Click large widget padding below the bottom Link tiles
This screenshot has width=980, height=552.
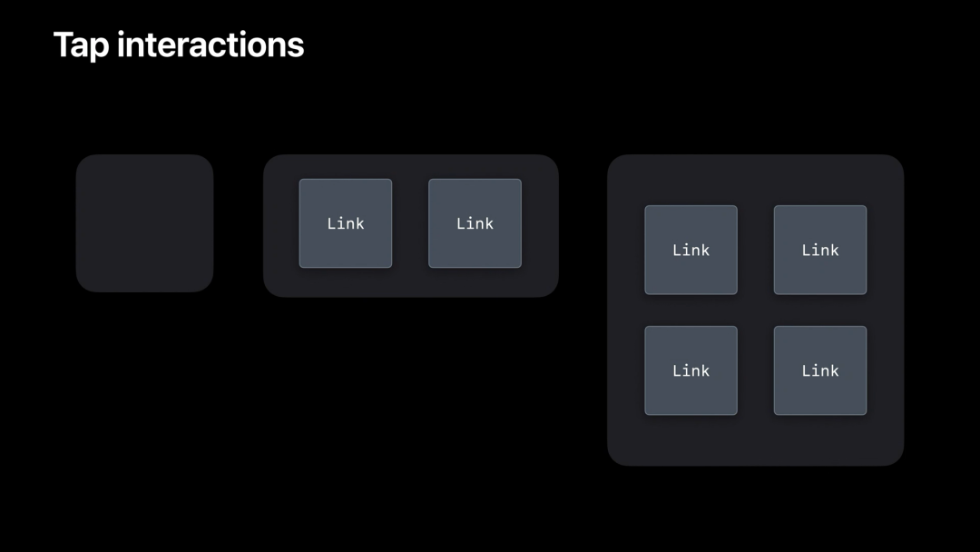tap(756, 440)
